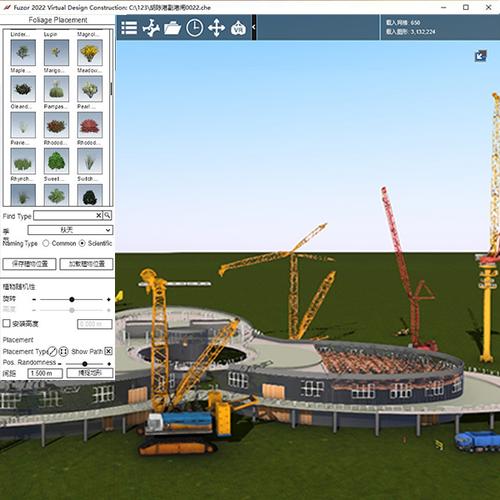Activate the VR headset icon
This screenshot has width=500, height=500.
[238, 28]
